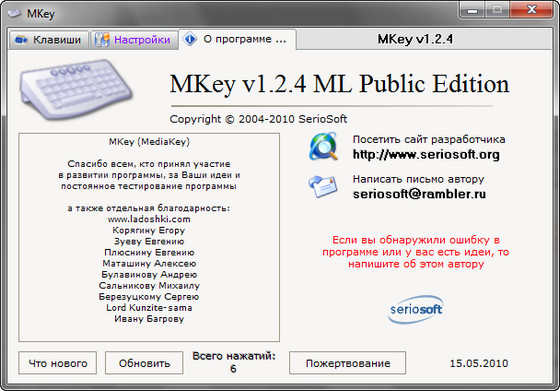Click the SerioSoft logo

click(x=415, y=309)
